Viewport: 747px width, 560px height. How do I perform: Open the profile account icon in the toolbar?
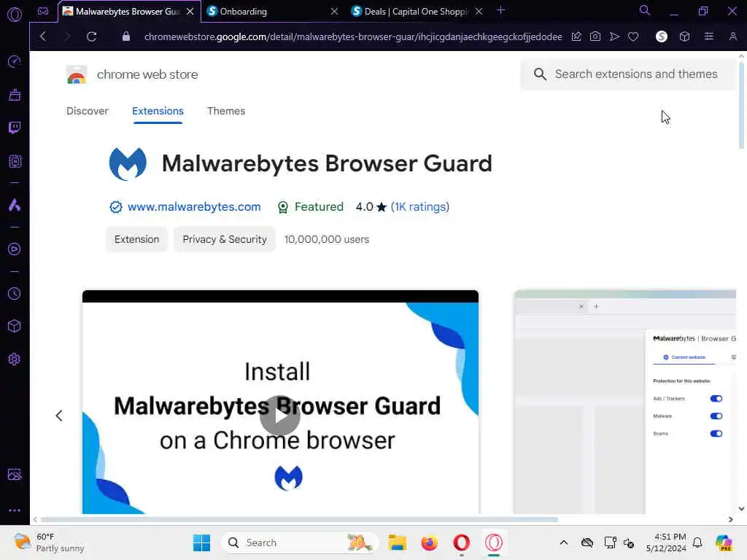coord(732,36)
